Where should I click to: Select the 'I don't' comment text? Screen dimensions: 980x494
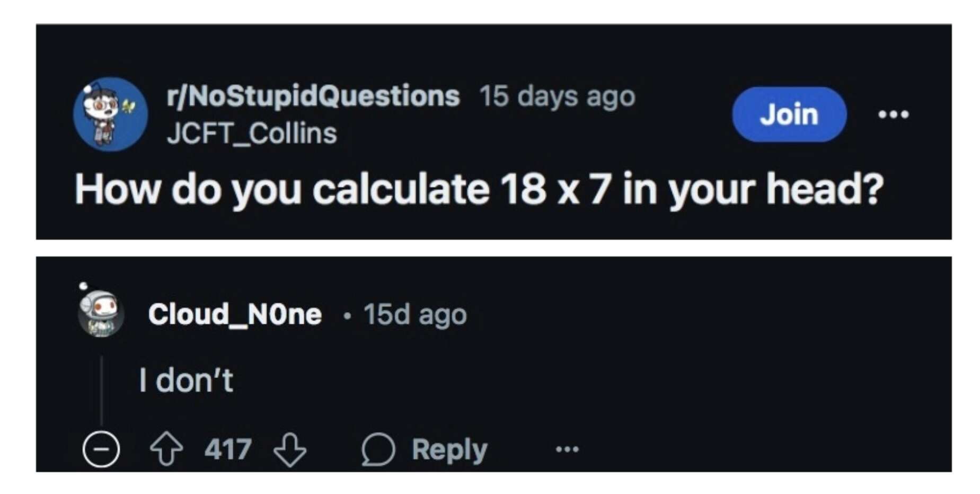186,380
